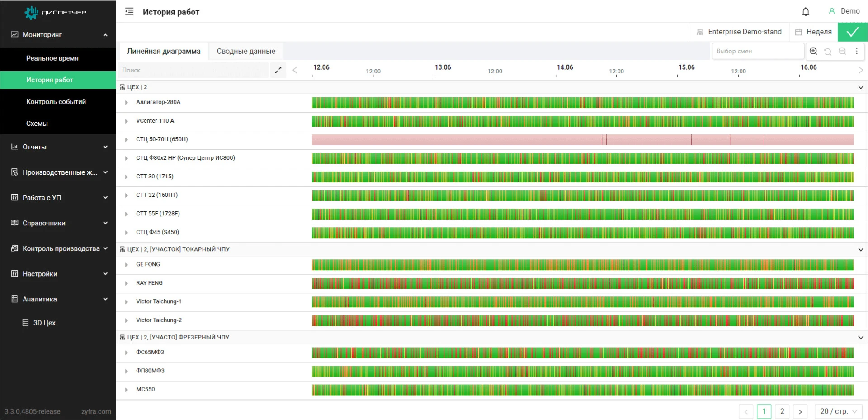The image size is (868, 420).
Task: Toggle the sidebar hamburger menu icon
Action: 129,12
